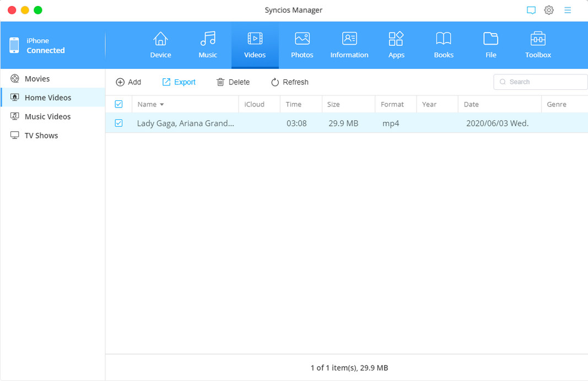Image resolution: width=588 pixels, height=381 pixels.
Task: Open the feedback chat icon
Action: [x=531, y=10]
